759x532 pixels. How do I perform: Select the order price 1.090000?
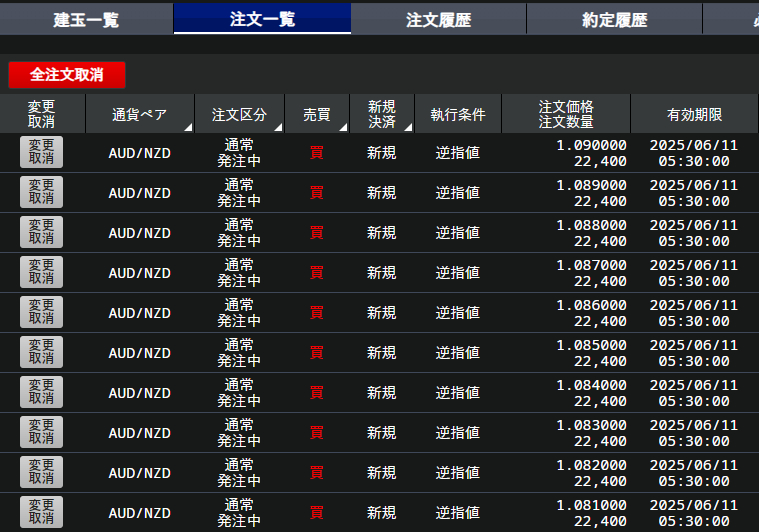[592, 145]
